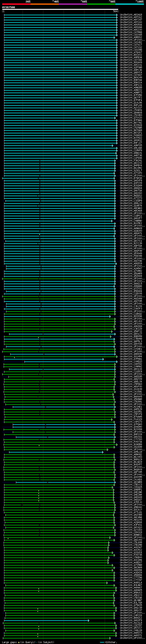Select hit label UniRef100_Q1HR74
This screenshot has width=146, height=644.
coord(131,206)
